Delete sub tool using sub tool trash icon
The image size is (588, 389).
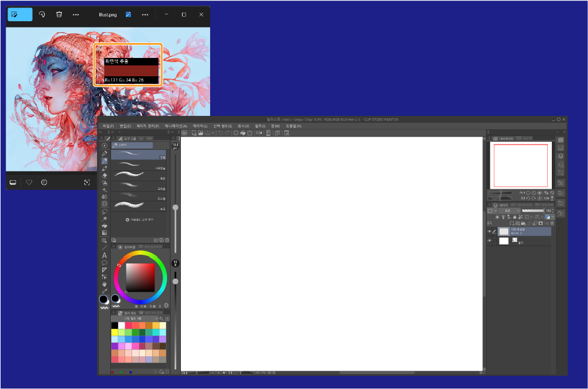(x=167, y=240)
